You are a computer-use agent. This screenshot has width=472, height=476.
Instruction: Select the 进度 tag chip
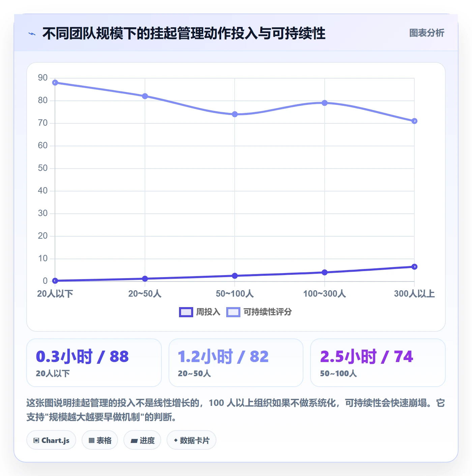coord(142,440)
